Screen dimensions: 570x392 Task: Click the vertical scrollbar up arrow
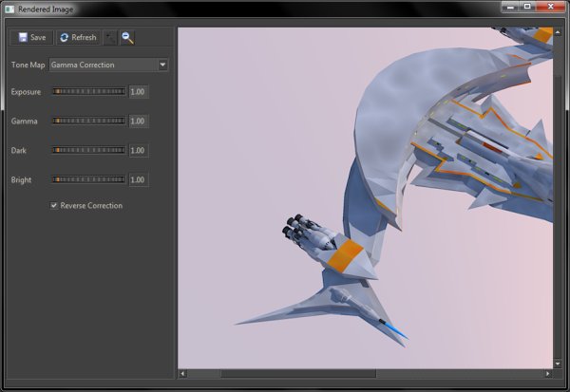[x=559, y=31]
